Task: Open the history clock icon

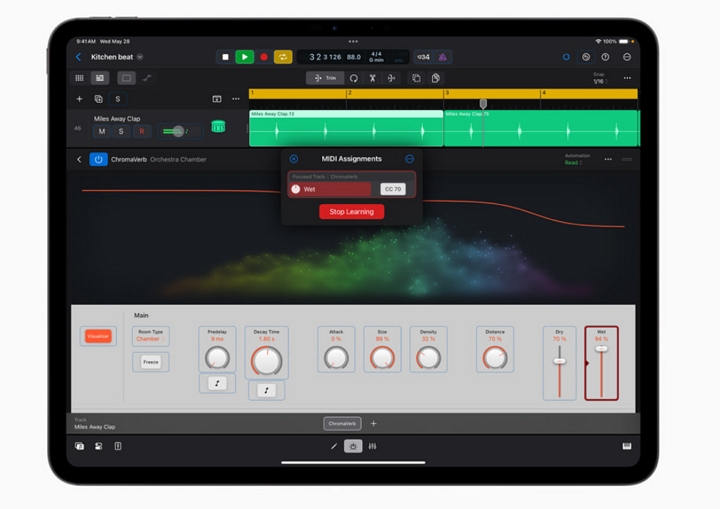Action: tap(586, 57)
